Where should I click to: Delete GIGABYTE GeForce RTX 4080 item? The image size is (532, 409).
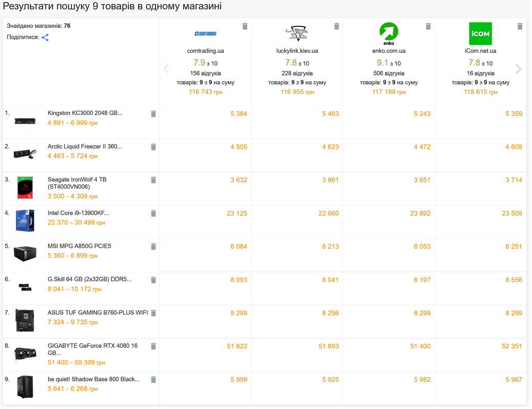pyautogui.click(x=153, y=346)
